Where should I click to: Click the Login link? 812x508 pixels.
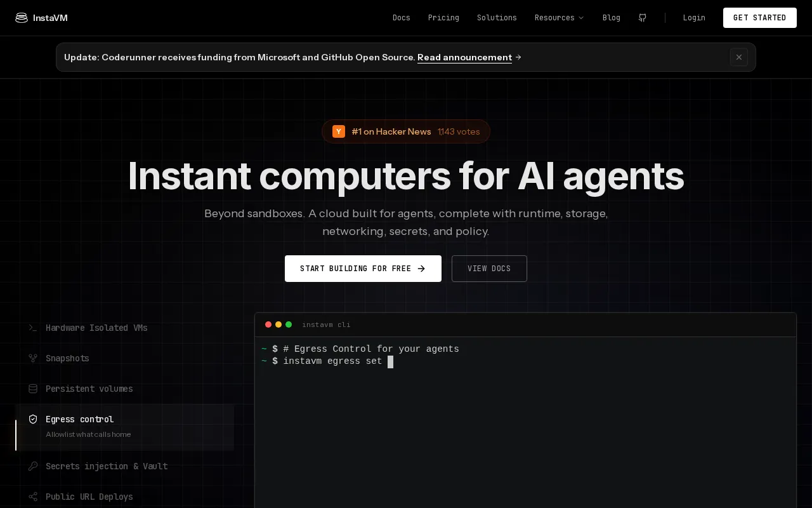[694, 18]
